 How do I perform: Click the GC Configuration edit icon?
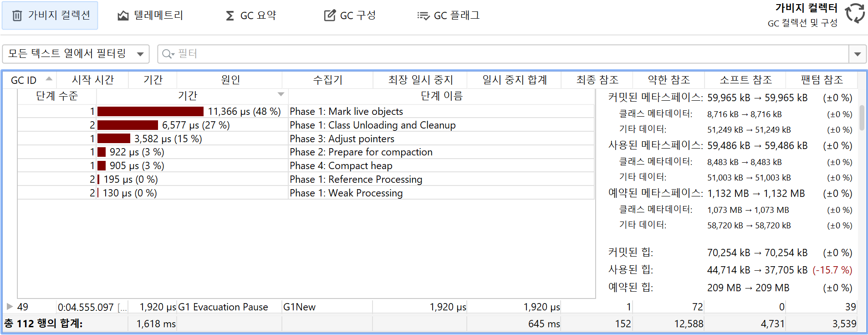coord(329,16)
